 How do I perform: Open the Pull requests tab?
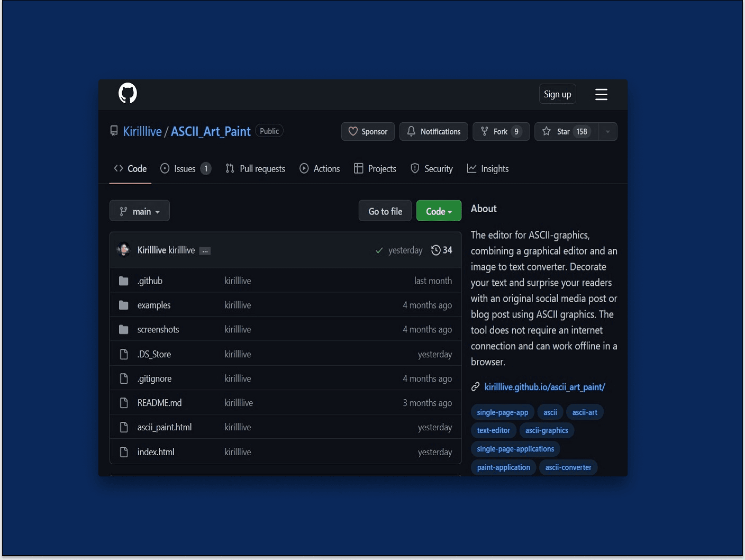click(x=255, y=169)
